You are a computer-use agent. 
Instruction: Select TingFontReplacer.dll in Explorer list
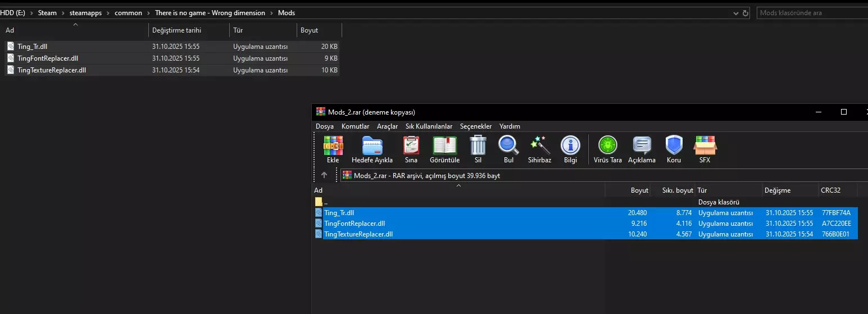(48, 58)
